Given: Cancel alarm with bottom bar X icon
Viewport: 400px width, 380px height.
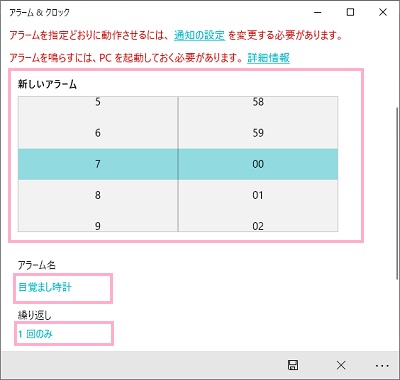Looking at the screenshot, I should [341, 365].
